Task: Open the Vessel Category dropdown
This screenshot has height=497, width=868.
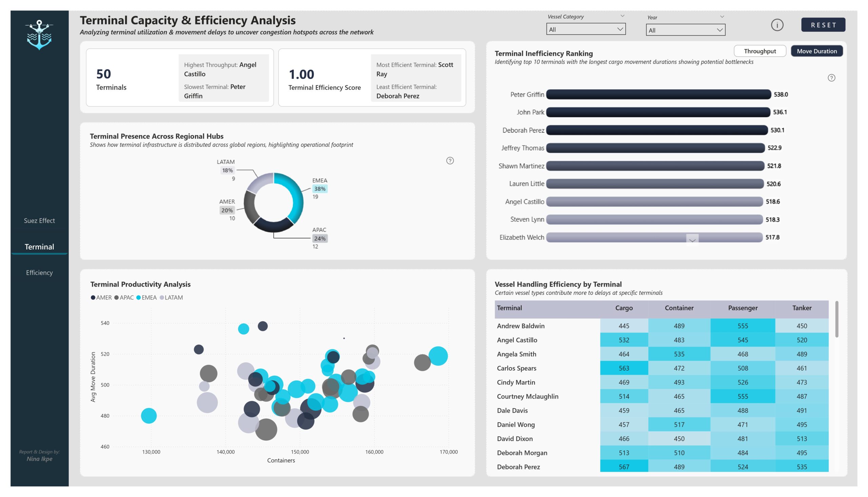Action: point(586,29)
